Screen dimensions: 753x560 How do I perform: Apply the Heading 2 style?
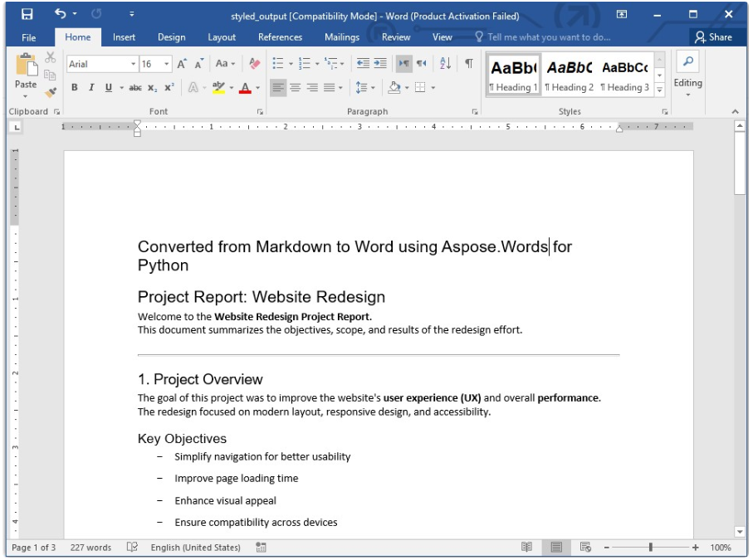569,75
